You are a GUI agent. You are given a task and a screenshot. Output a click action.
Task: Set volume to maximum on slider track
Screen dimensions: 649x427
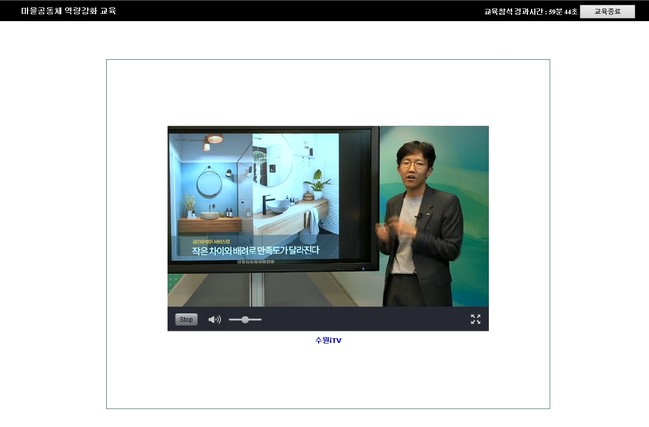click(261, 319)
